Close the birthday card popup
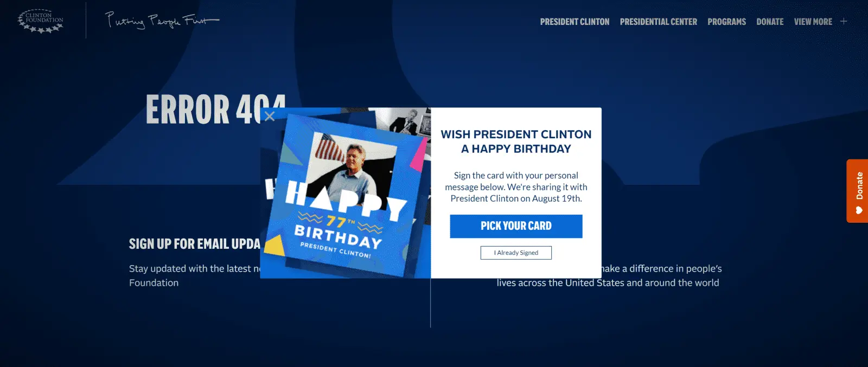The height and width of the screenshot is (367, 868). pyautogui.click(x=270, y=115)
